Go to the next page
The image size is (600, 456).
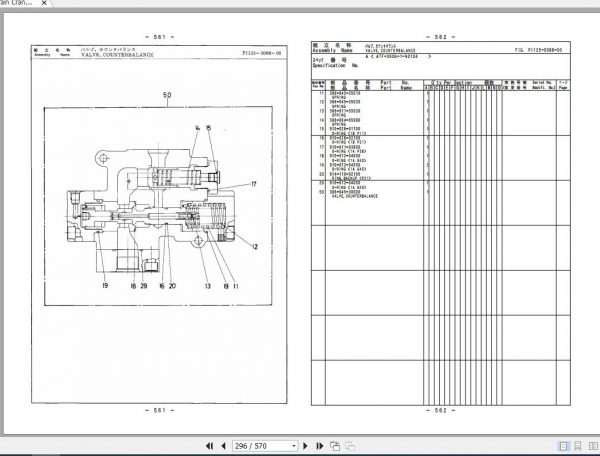[305, 446]
